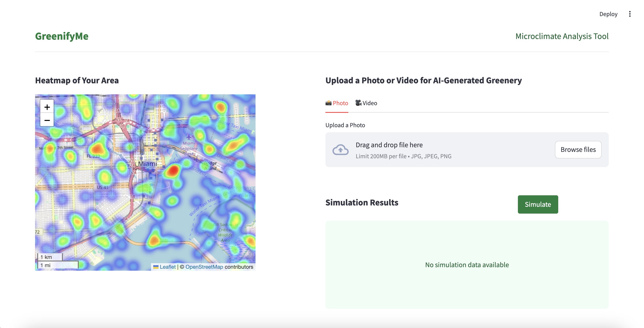Screen dimensions: 644x328
Task: Open the Leaflet attribution link
Action: click(x=168, y=267)
